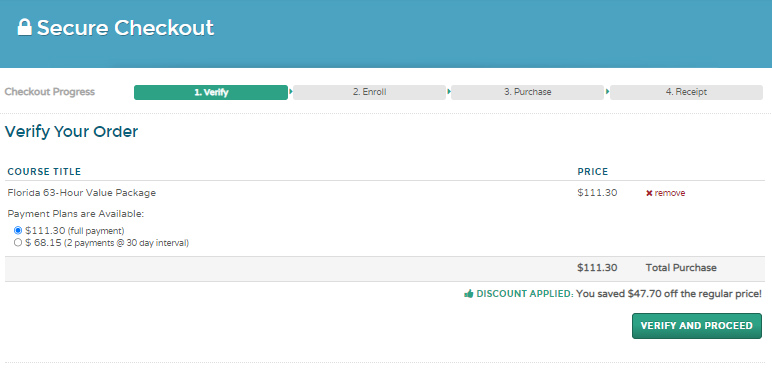
Task: Click the arrow between Purchase and Receipt
Action: pyautogui.click(x=608, y=92)
